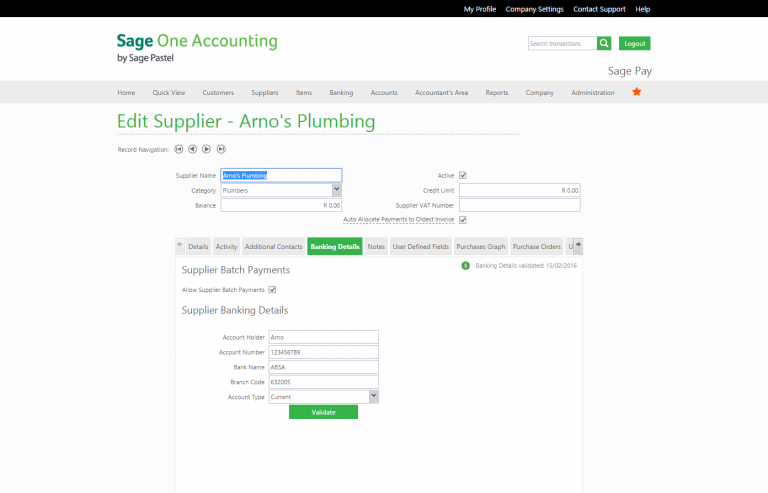The image size is (768, 493).
Task: Go to the next supplier record
Action: click(x=207, y=149)
